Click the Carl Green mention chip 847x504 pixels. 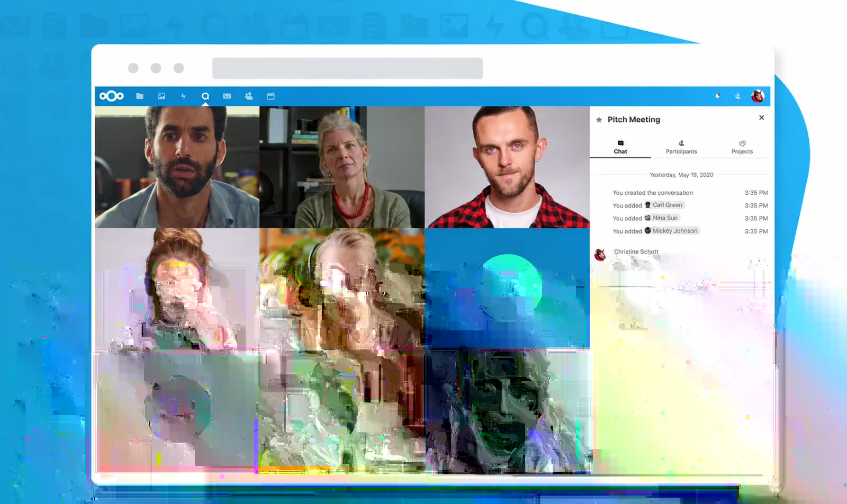coord(664,205)
